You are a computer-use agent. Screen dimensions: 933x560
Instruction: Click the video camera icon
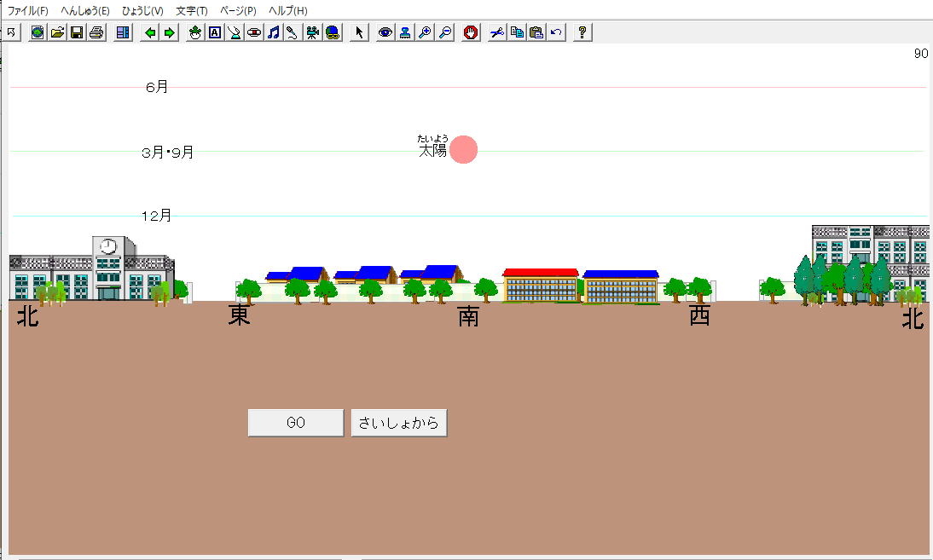tap(312, 32)
